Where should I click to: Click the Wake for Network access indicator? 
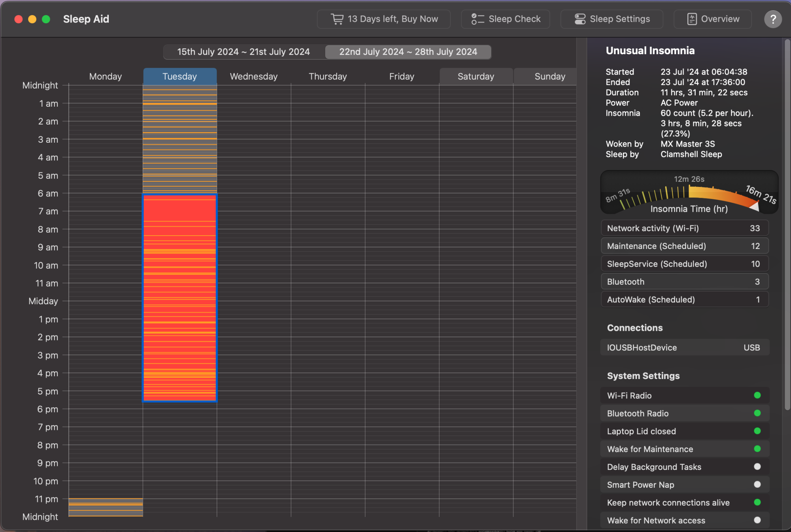tap(757, 520)
